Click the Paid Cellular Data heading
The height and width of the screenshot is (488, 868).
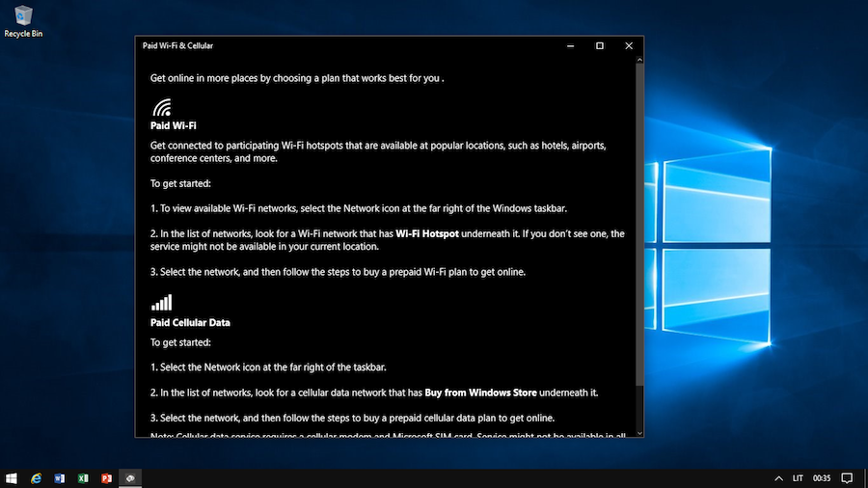click(190, 322)
